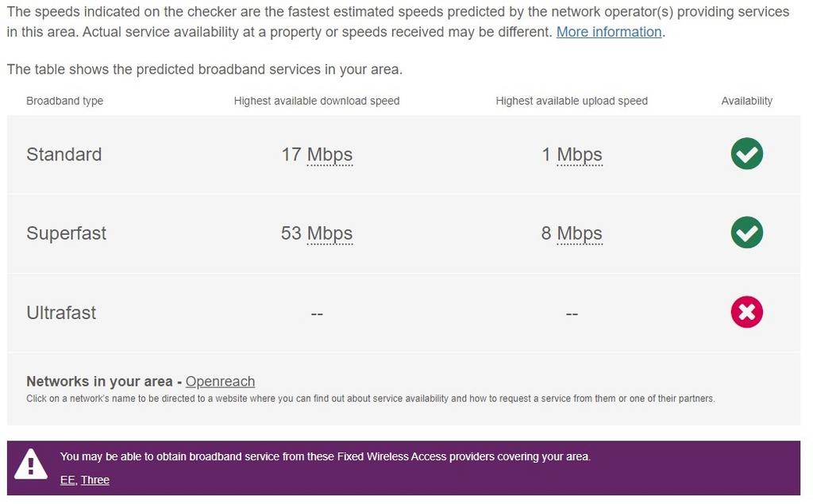
Task: Click Mbps abbreviation beside 8 upload speed
Action: pyautogui.click(x=580, y=233)
